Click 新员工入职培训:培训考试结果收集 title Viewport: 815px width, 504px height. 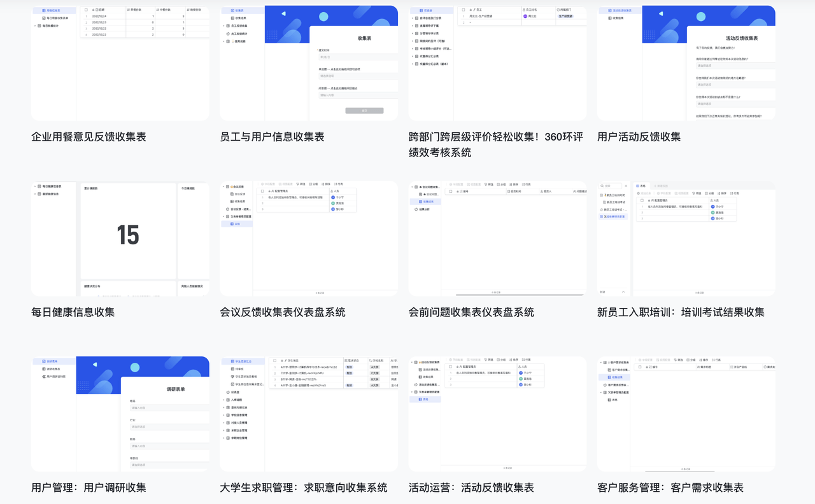[681, 312]
